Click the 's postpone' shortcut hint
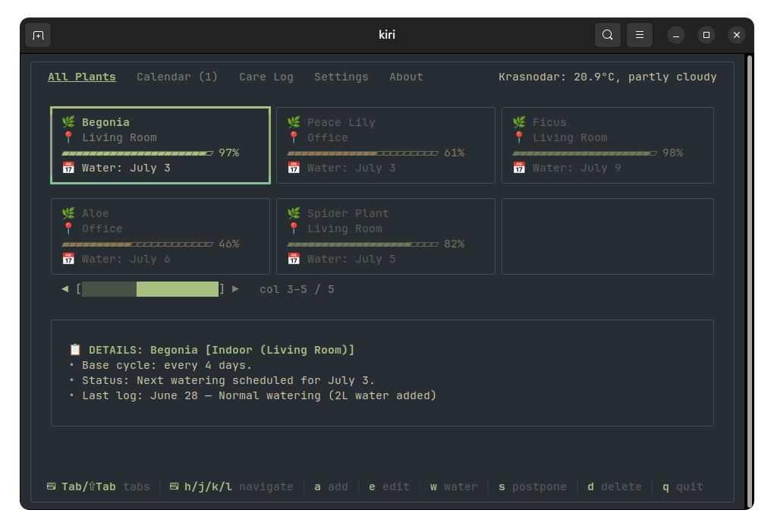774x532 pixels. (532, 486)
